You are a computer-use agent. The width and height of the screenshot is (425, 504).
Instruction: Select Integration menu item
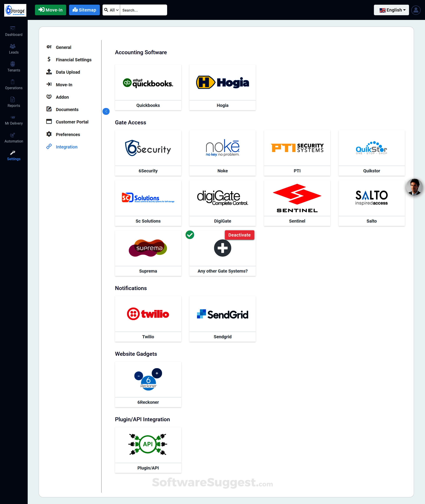(x=66, y=147)
